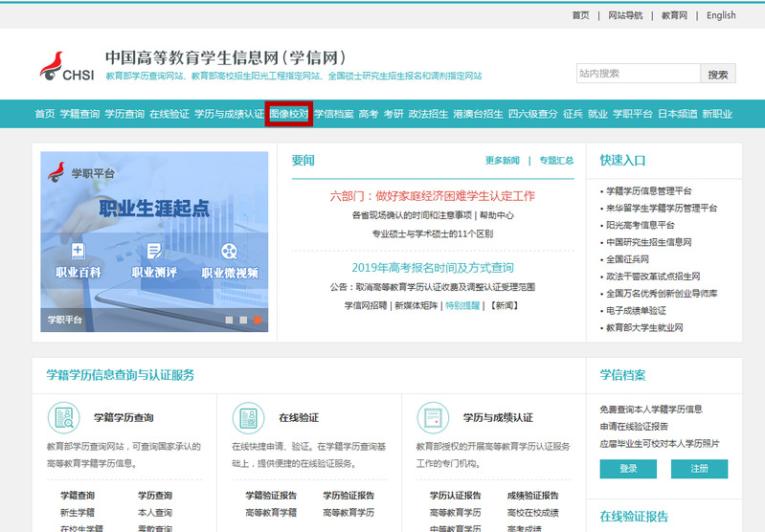Open the 公告 about 学历认证收费 notice
Viewport: 765px width, 532px height.
[x=432, y=287]
